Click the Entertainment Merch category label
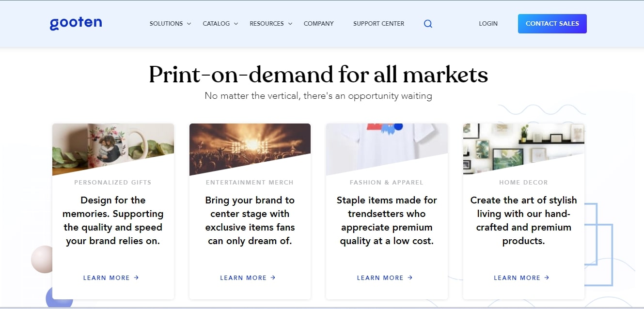Viewport: 644px width, 309px height. 250,183
